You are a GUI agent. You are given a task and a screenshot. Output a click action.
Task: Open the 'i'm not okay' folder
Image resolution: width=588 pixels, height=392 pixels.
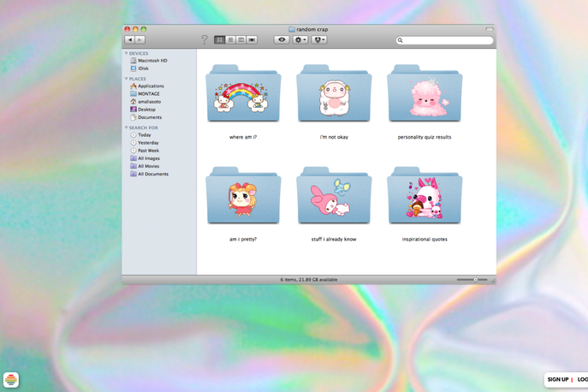coord(334,95)
